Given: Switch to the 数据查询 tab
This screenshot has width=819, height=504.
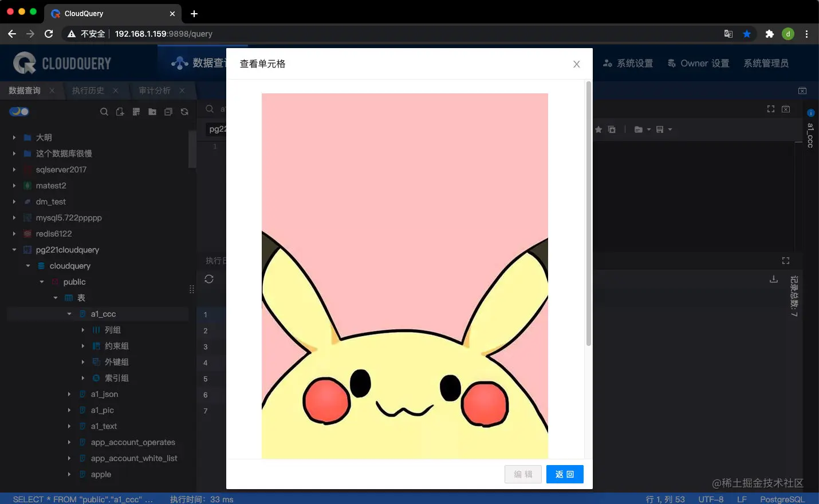Looking at the screenshot, I should click(25, 90).
